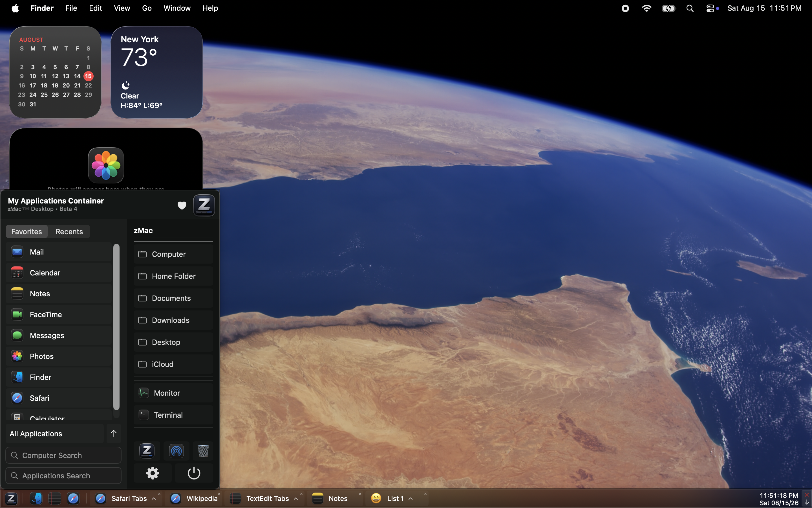
Task: Open the File menu
Action: point(71,8)
